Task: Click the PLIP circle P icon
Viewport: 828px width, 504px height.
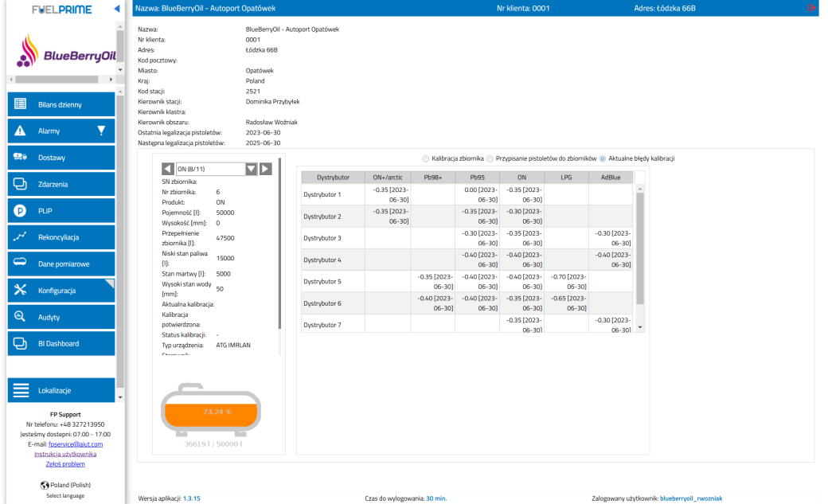Action: (20, 210)
